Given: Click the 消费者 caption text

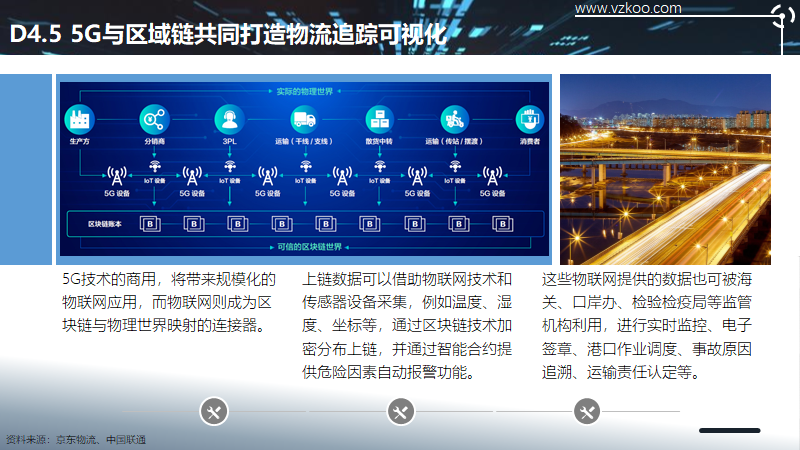Looking at the screenshot, I should (x=530, y=141).
